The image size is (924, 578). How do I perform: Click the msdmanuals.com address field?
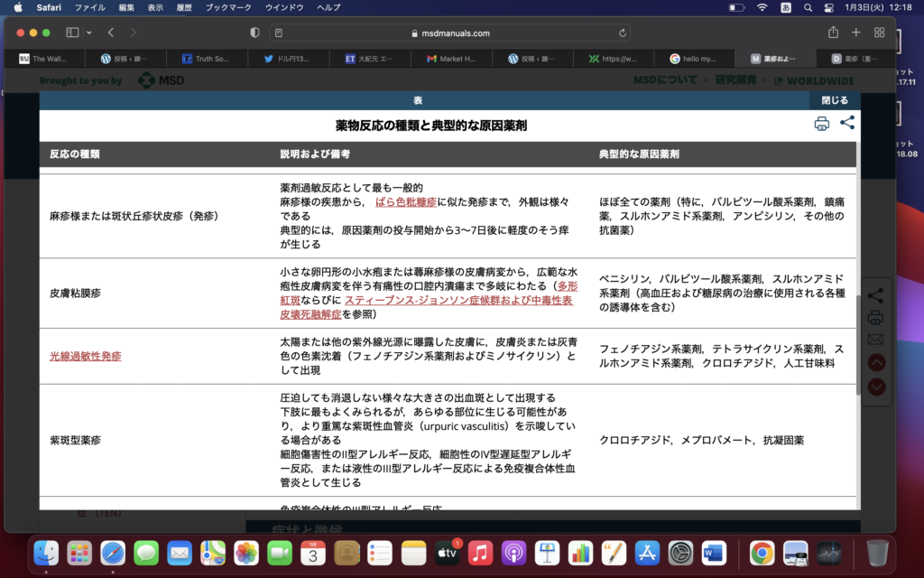click(451, 33)
